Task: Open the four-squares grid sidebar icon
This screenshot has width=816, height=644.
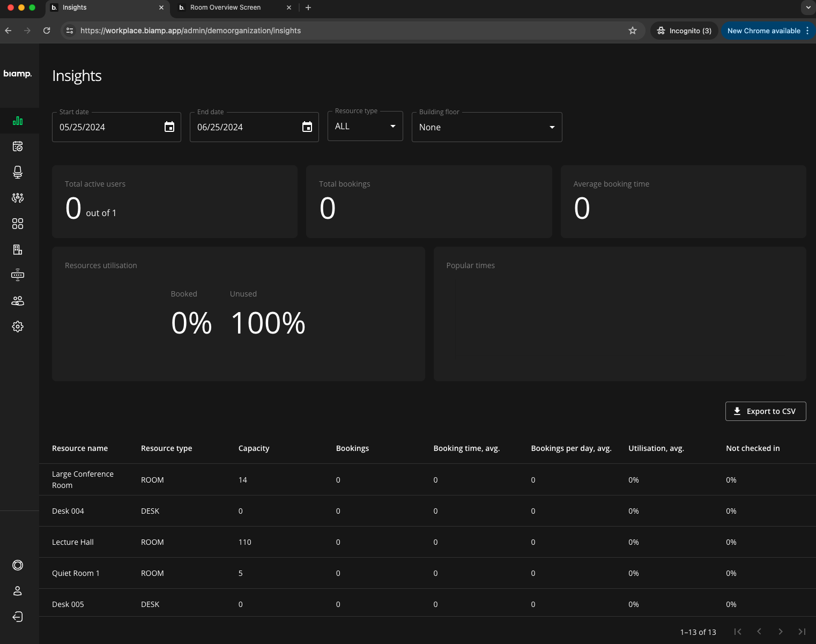Action: coord(18,224)
